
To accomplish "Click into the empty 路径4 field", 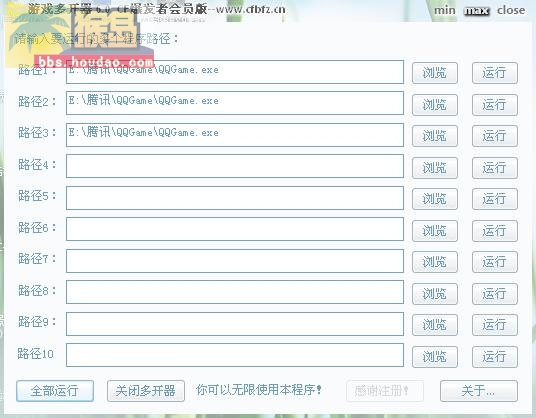I will (235, 166).
